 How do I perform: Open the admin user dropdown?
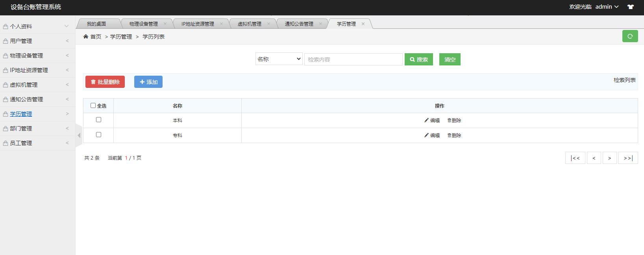click(x=607, y=7)
